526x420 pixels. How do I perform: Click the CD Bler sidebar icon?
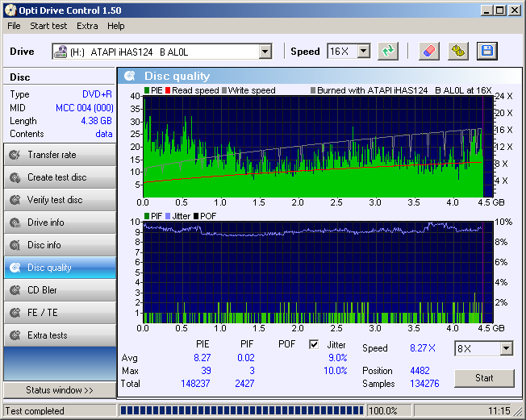(x=15, y=290)
